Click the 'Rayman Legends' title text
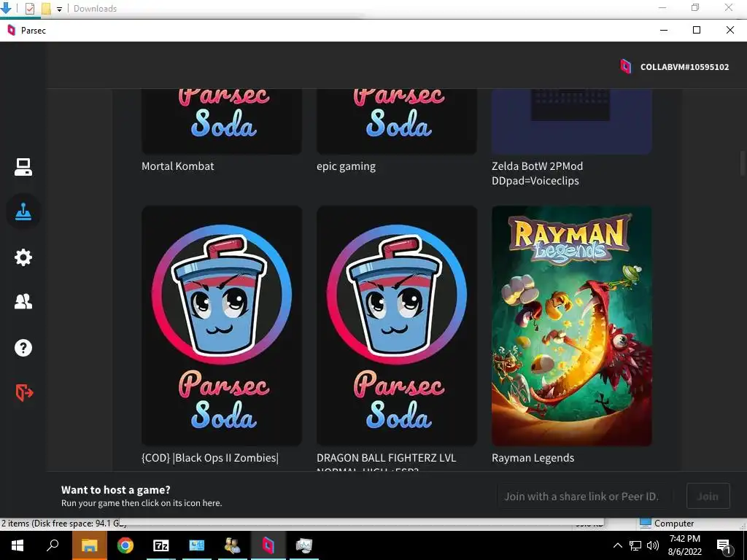The image size is (747, 560). 533,458
